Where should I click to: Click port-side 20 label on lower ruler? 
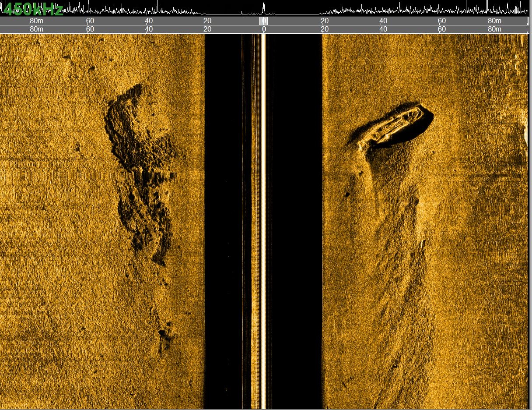tap(207, 29)
